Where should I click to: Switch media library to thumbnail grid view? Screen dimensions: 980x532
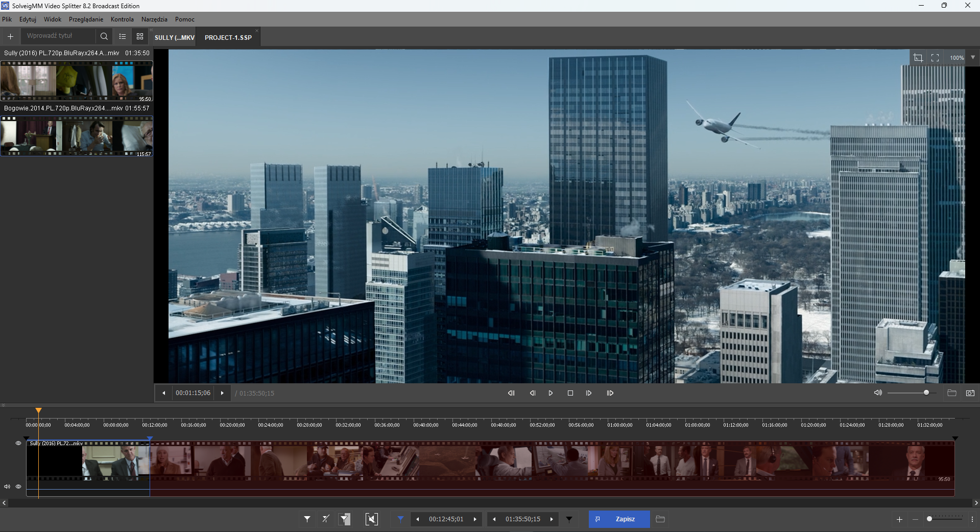pos(140,36)
